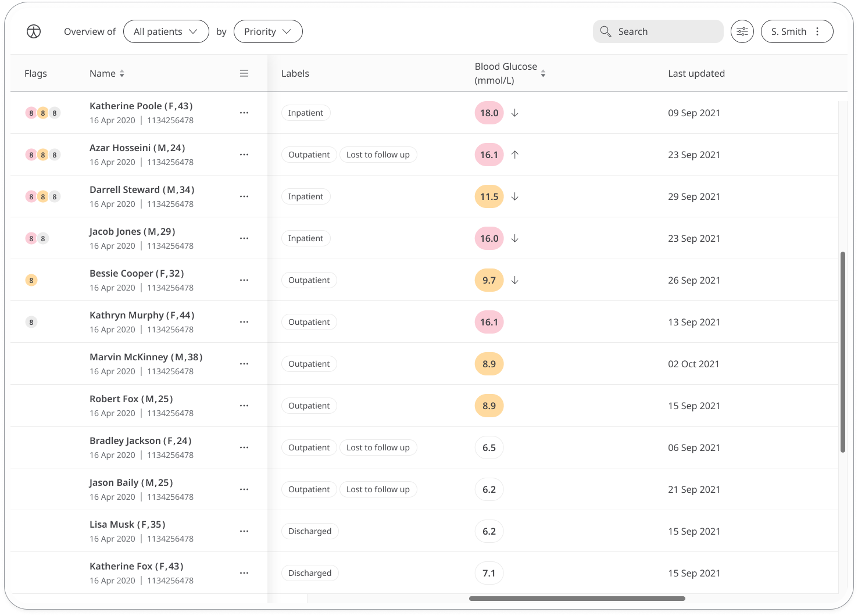Screen dimensions: 858x616
Task: Open patient Marvin McKinney (M,38)
Action: coord(146,357)
